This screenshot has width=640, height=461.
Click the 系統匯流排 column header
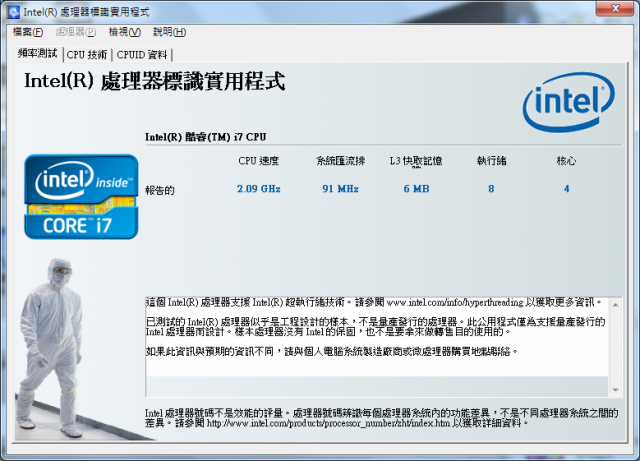[340, 161]
